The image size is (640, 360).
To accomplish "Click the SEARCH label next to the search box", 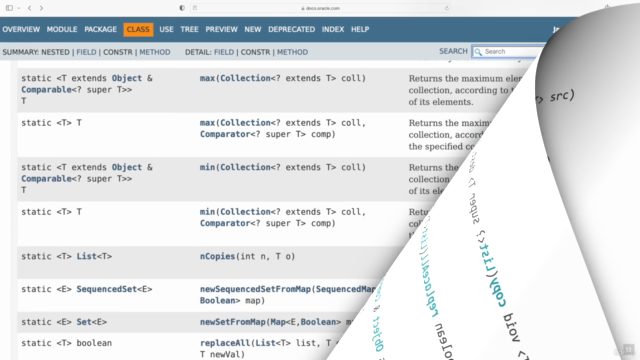I will click(x=453, y=51).
